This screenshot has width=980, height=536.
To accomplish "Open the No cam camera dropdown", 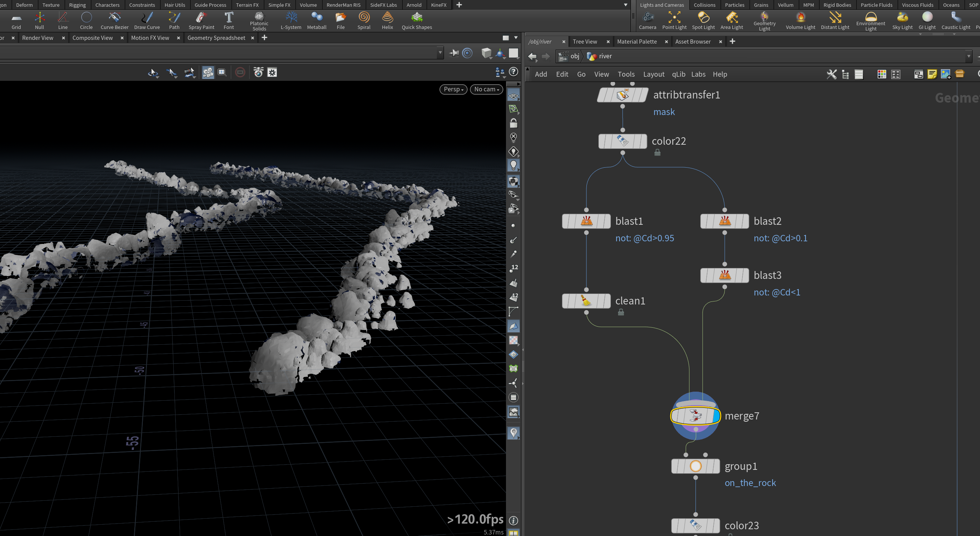I will click(x=486, y=89).
